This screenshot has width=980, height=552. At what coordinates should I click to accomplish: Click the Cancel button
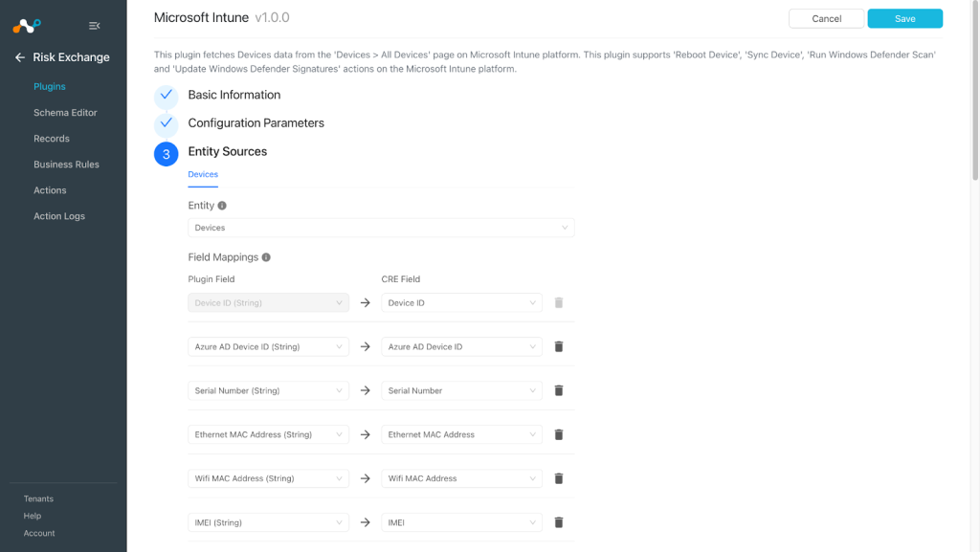pos(826,19)
